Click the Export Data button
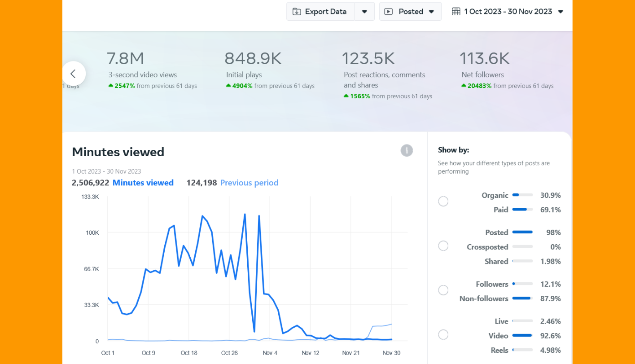 click(x=320, y=12)
